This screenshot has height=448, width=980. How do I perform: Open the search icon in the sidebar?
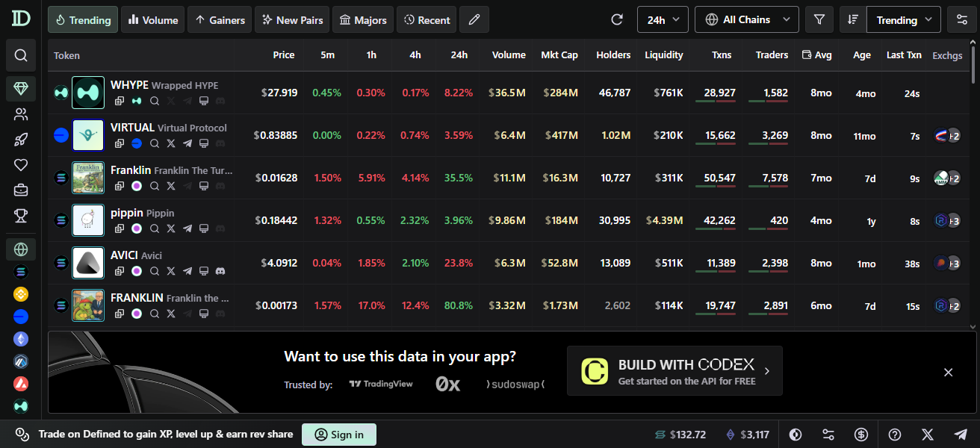[21, 55]
